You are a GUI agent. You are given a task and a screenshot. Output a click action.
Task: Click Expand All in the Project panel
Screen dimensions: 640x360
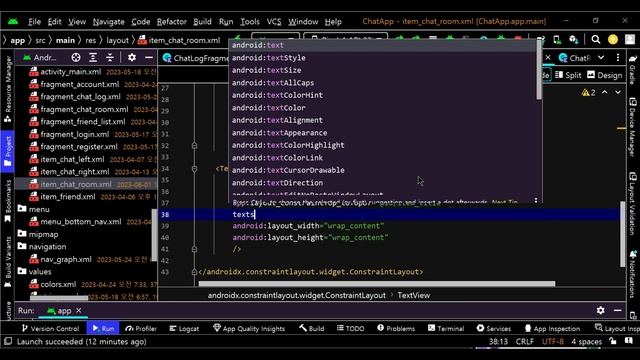coord(93,58)
